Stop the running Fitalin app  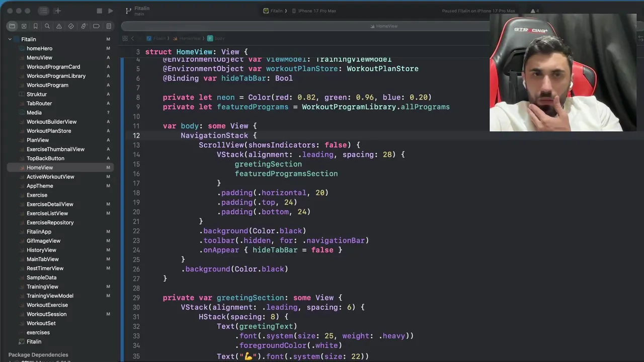click(x=99, y=11)
